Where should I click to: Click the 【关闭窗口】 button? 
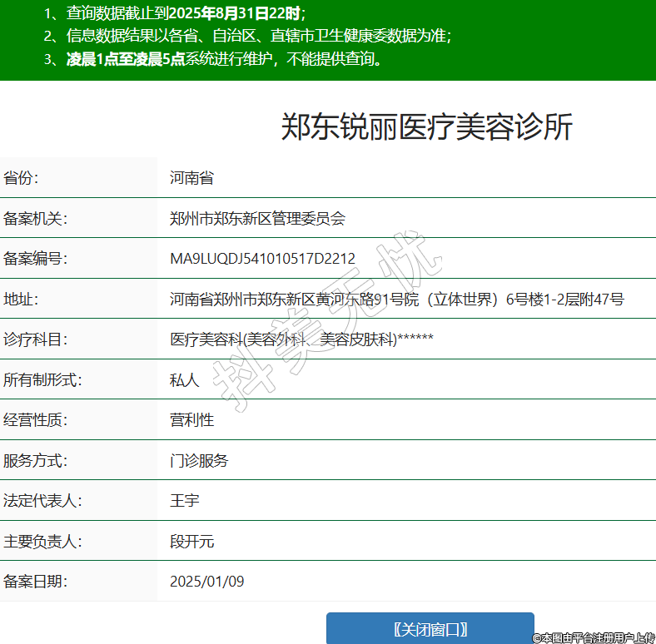point(430,628)
